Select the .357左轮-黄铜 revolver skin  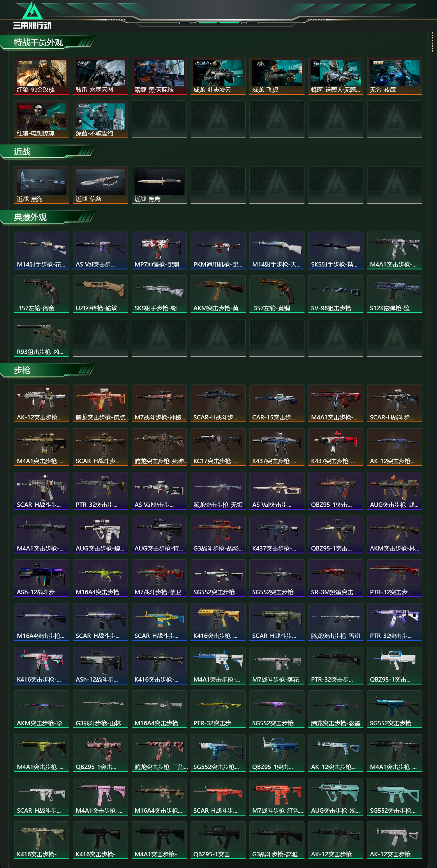[x=277, y=294]
